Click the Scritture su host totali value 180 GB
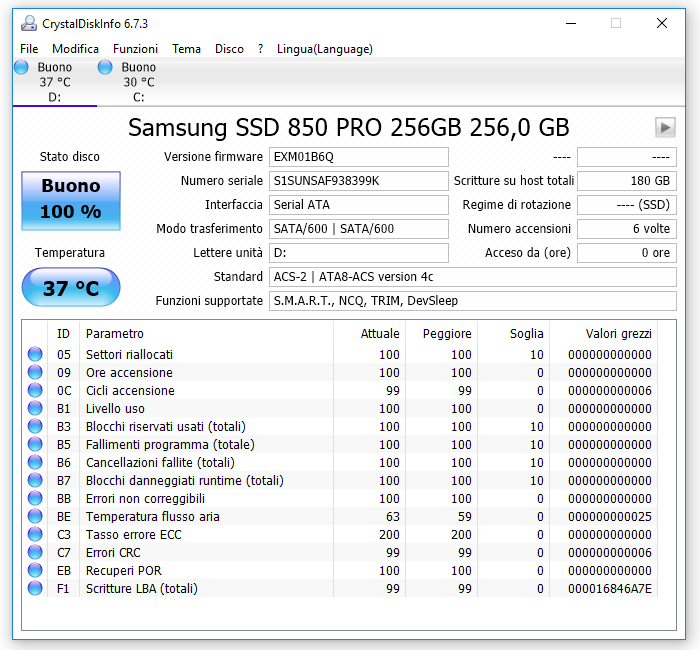The image size is (700, 650). click(x=627, y=181)
